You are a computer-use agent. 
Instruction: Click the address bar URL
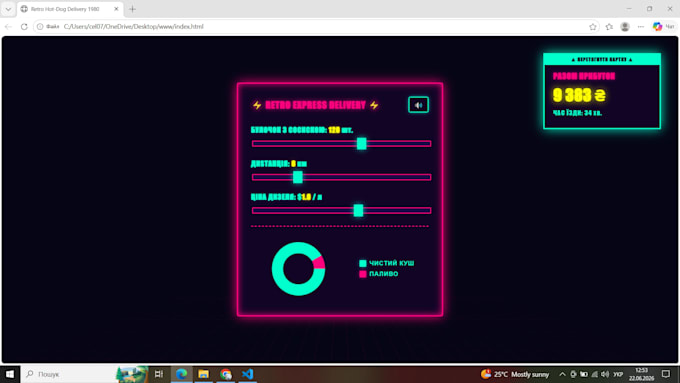[x=134, y=26]
